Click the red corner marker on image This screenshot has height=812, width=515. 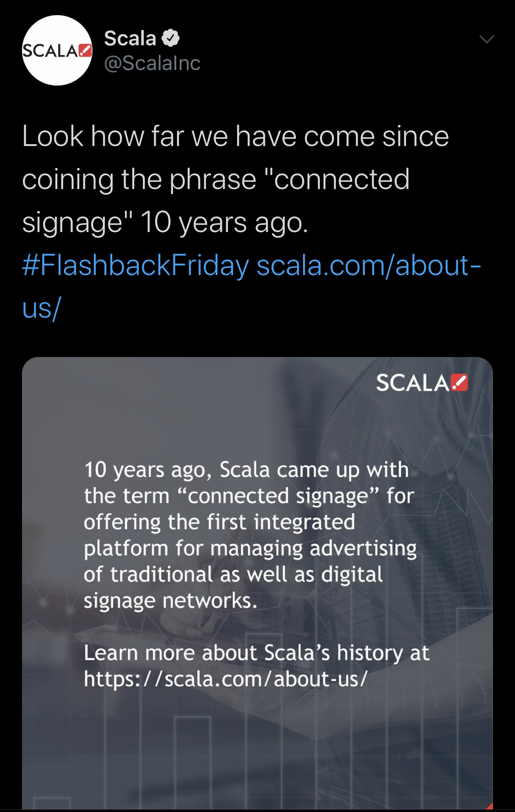(489, 806)
